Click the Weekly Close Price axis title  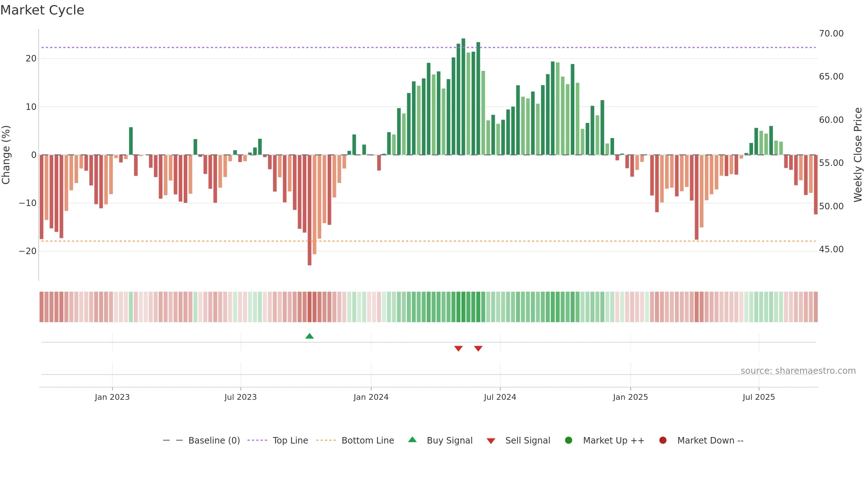(858, 155)
